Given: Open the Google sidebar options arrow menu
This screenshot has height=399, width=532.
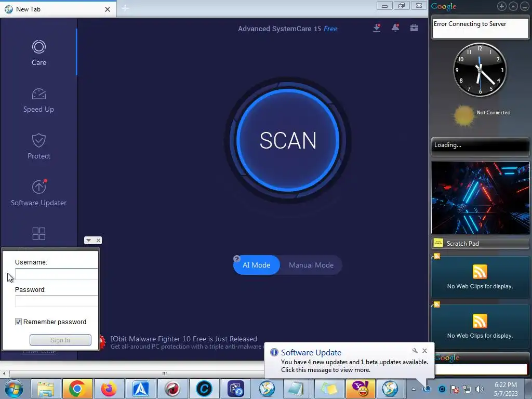Looking at the screenshot, I should click(513, 6).
